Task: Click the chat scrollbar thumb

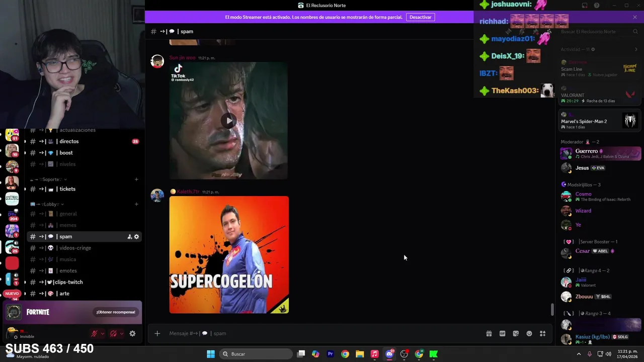Action: pos(552,310)
